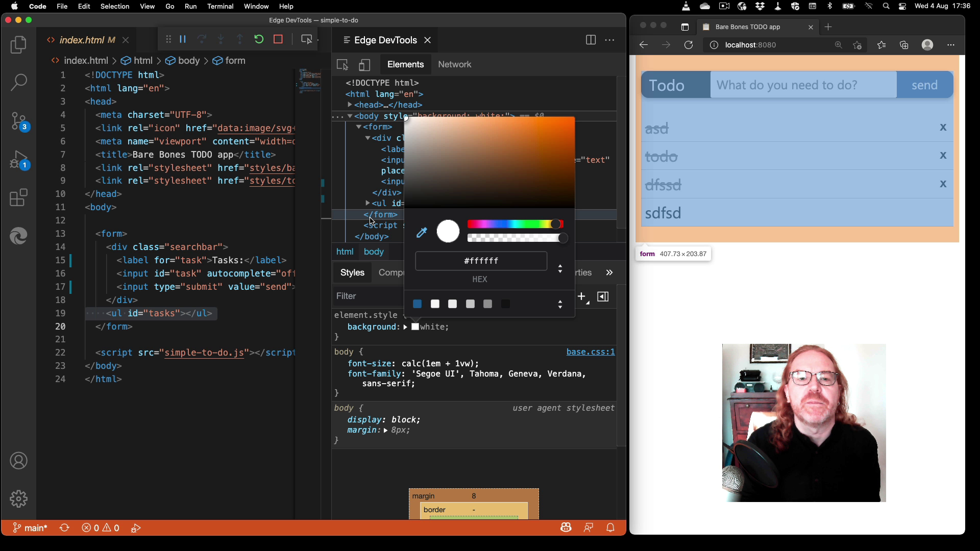The image size is (980, 551).
Task: Expand the head node in DOM tree
Action: point(350,105)
